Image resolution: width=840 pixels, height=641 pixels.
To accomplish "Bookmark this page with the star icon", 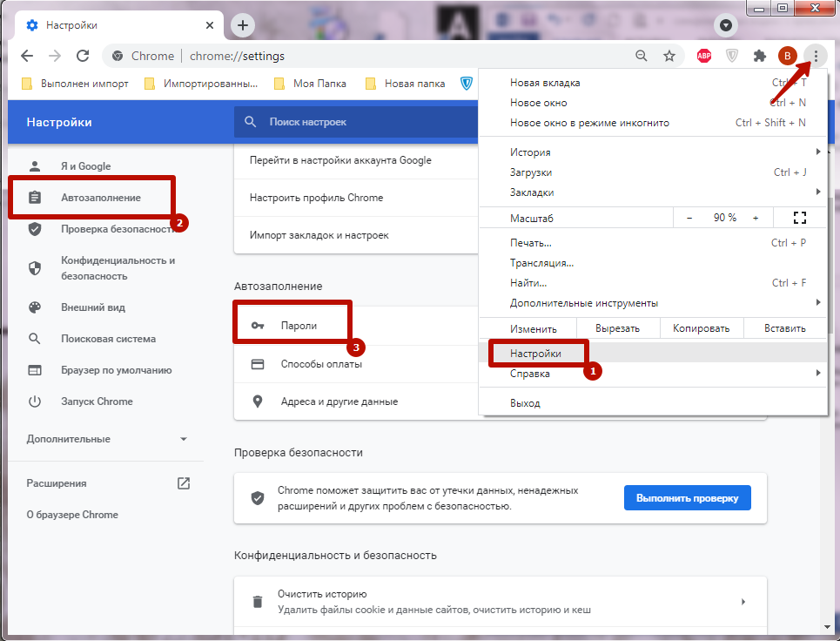I will pos(669,56).
